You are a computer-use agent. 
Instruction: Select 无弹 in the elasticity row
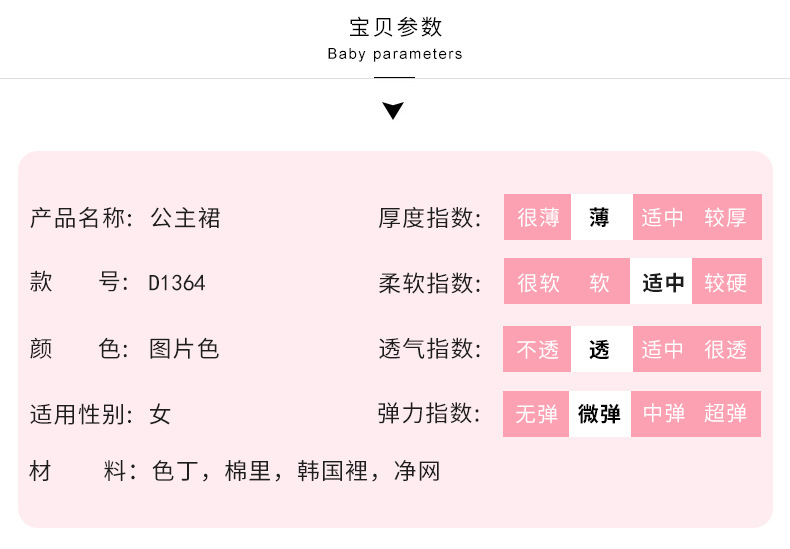pos(537,413)
